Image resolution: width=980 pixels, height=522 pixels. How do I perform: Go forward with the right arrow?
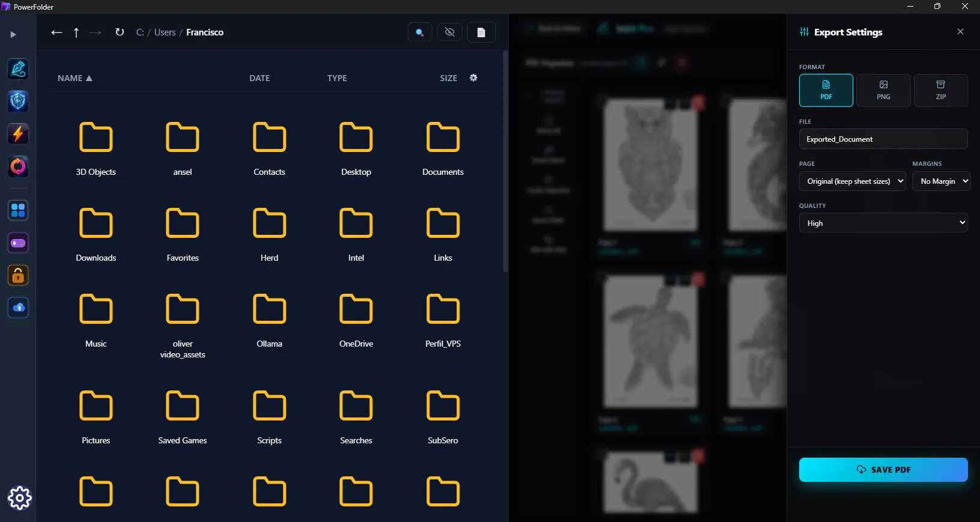click(95, 32)
